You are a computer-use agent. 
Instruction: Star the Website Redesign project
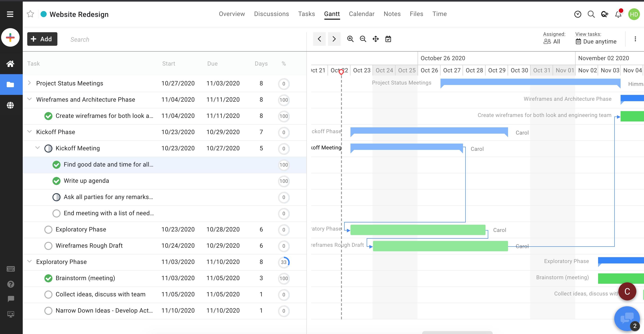(30, 14)
